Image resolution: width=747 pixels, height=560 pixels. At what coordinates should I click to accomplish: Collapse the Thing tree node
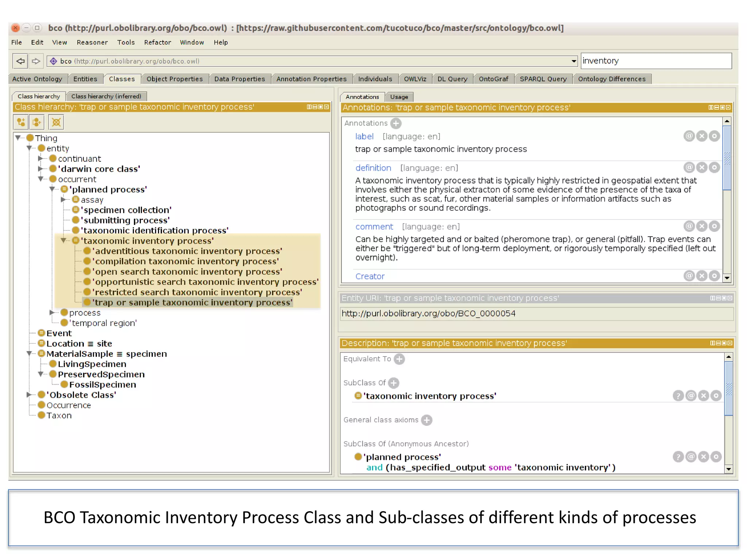[x=18, y=138]
